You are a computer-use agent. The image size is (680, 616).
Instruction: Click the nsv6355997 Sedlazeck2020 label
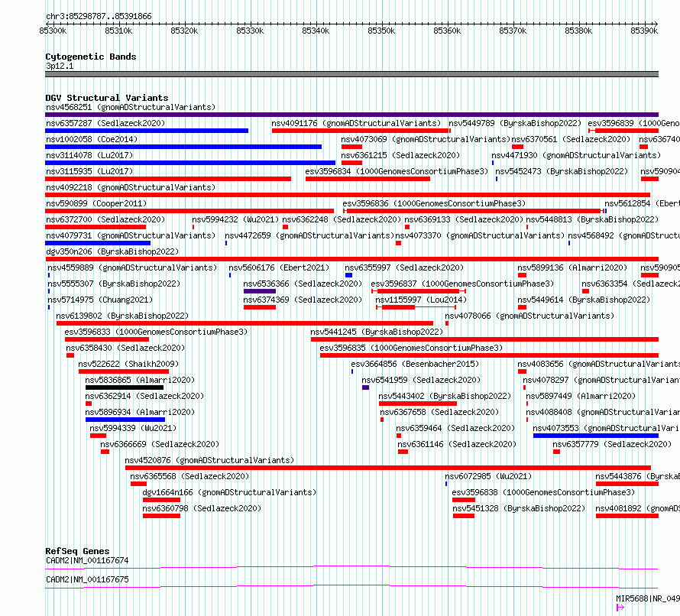(404, 267)
